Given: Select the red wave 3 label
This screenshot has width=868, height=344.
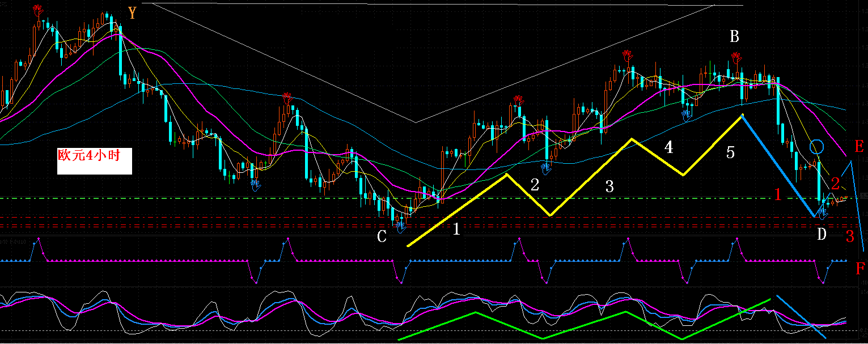Looking at the screenshot, I should [x=850, y=237].
